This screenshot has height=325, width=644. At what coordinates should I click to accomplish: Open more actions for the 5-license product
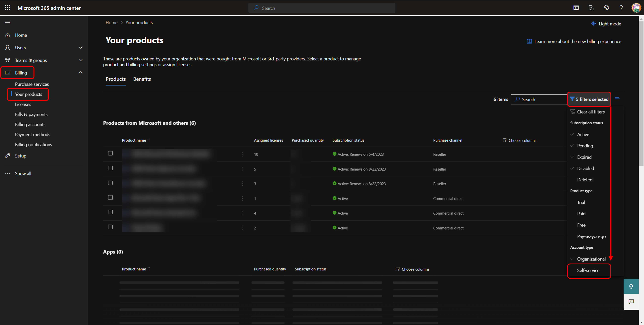242,169
